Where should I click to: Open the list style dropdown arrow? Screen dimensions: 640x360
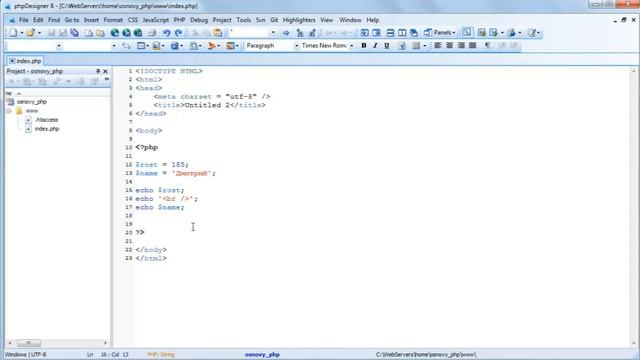coord(424,46)
